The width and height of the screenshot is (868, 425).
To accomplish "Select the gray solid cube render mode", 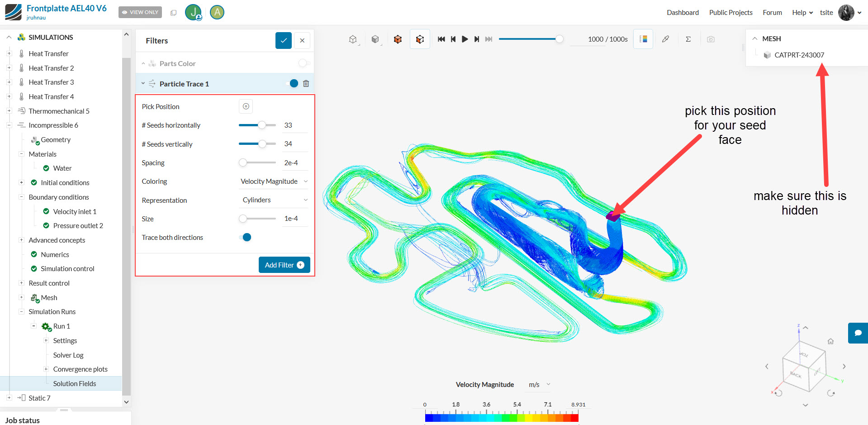I will tap(375, 39).
